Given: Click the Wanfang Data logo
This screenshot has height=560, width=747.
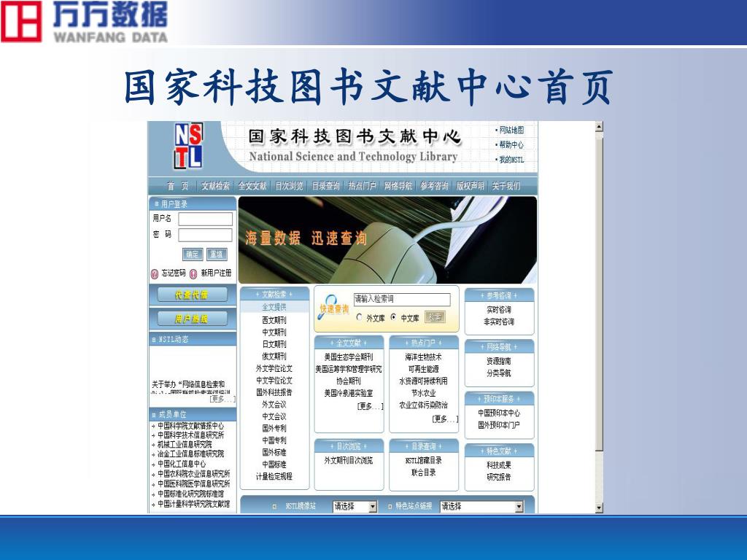Looking at the screenshot, I should coord(85,22).
